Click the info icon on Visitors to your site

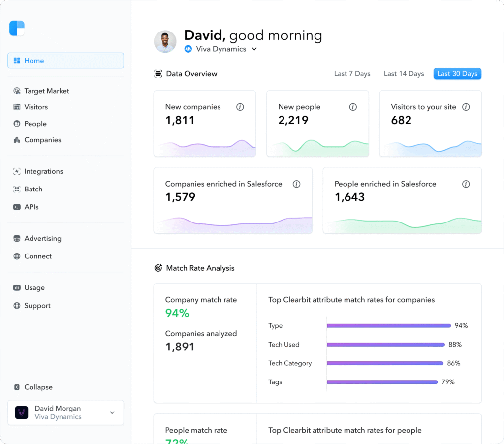point(466,107)
